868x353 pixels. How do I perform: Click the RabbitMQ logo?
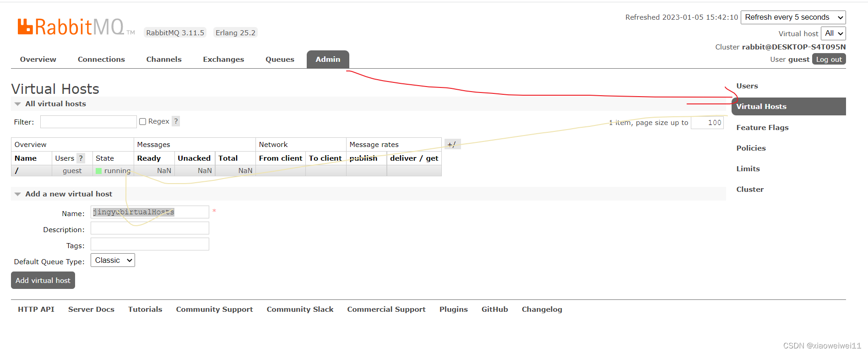point(76,27)
